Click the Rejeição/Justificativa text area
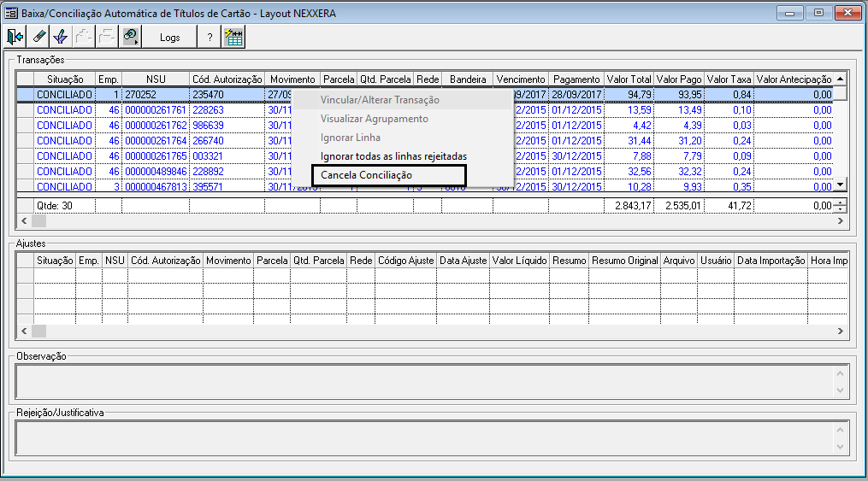The height and width of the screenshot is (481, 868). point(424,438)
